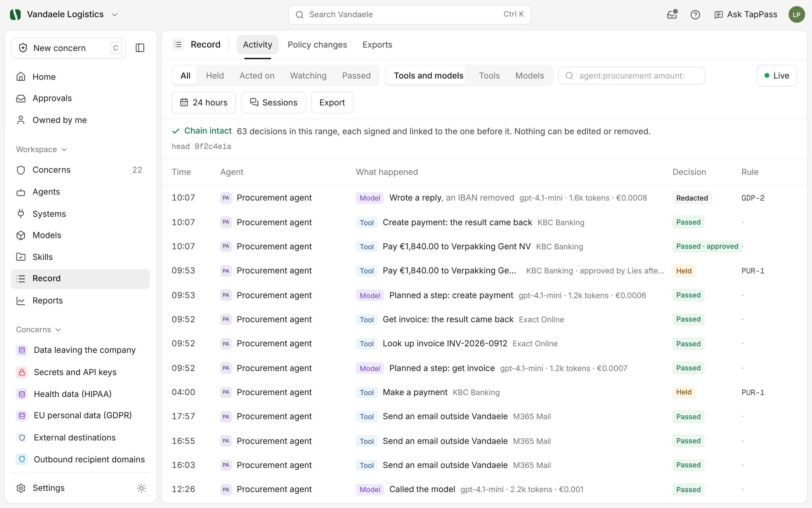Click the agent:procurement filter search field
This screenshot has height=508, width=812.
point(631,76)
